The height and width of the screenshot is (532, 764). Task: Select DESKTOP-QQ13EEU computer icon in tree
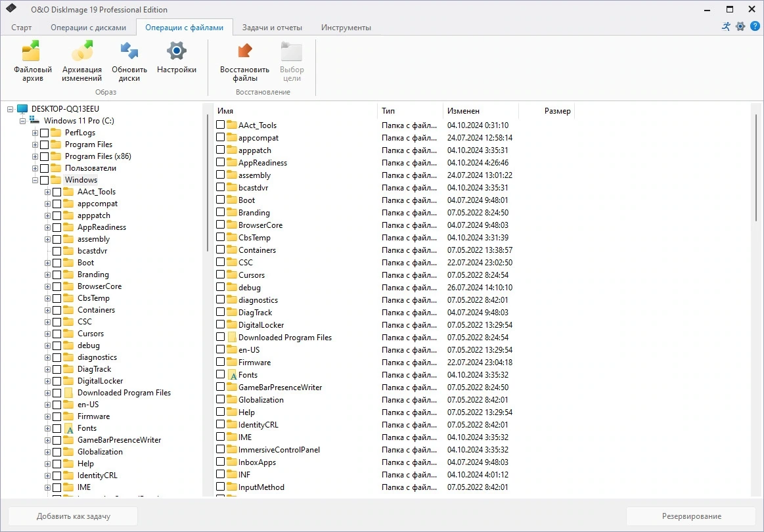pos(22,108)
